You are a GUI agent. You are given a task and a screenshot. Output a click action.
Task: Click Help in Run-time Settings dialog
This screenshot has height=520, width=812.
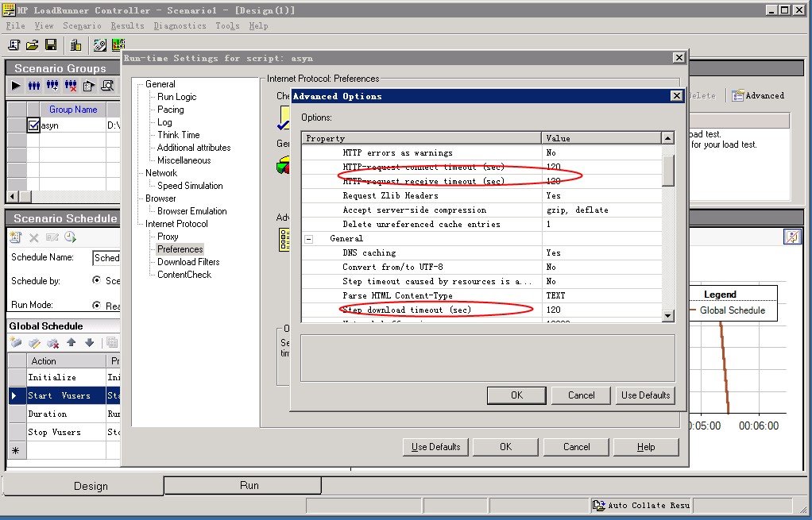(646, 447)
